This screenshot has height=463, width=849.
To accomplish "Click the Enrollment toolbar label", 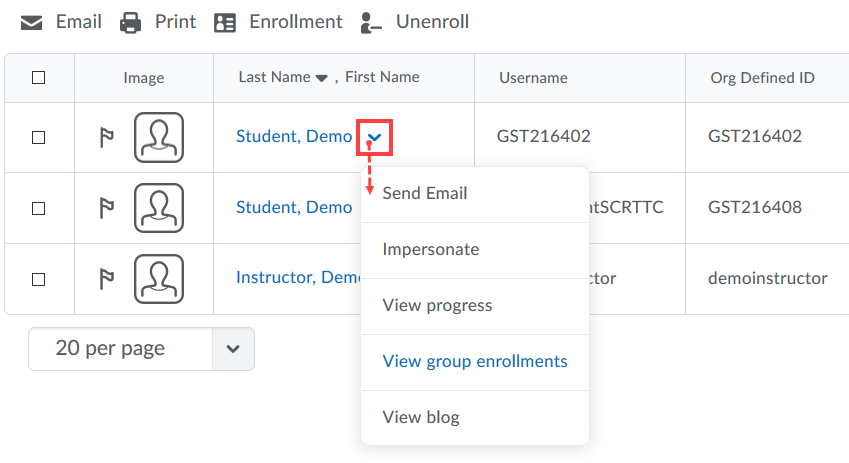I will [x=296, y=22].
